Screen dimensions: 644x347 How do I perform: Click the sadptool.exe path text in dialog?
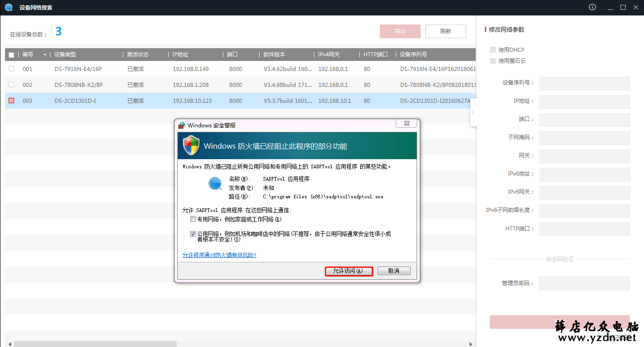pos(323,197)
